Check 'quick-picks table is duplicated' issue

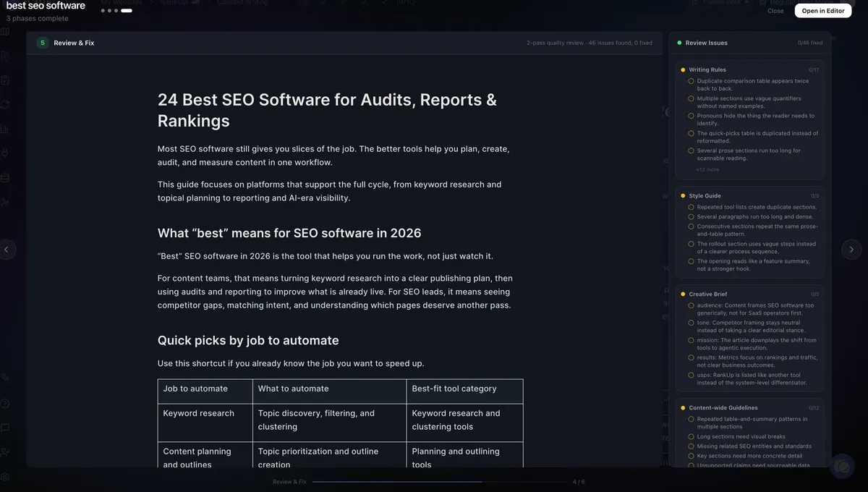tap(691, 133)
